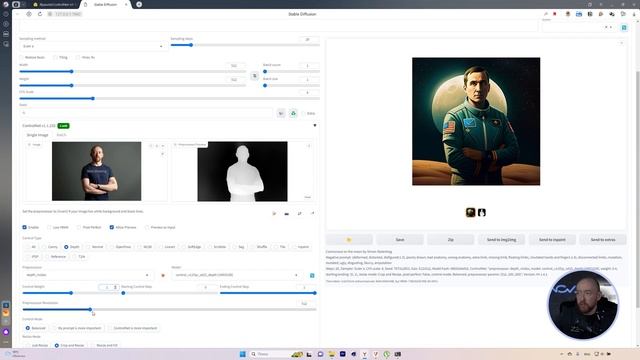This screenshot has height=360, width=640.
Task: Enable the Hires. fix checkbox
Action: click(x=78, y=58)
